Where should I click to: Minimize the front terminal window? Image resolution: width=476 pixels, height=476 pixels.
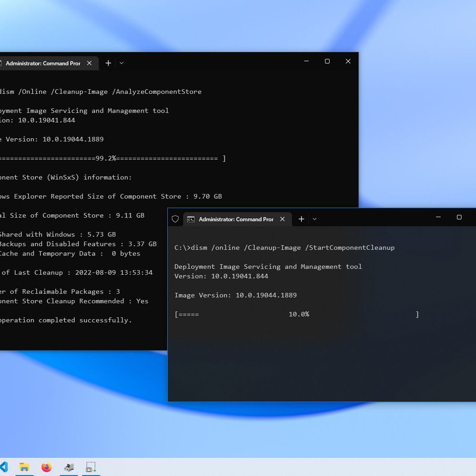pos(438,217)
